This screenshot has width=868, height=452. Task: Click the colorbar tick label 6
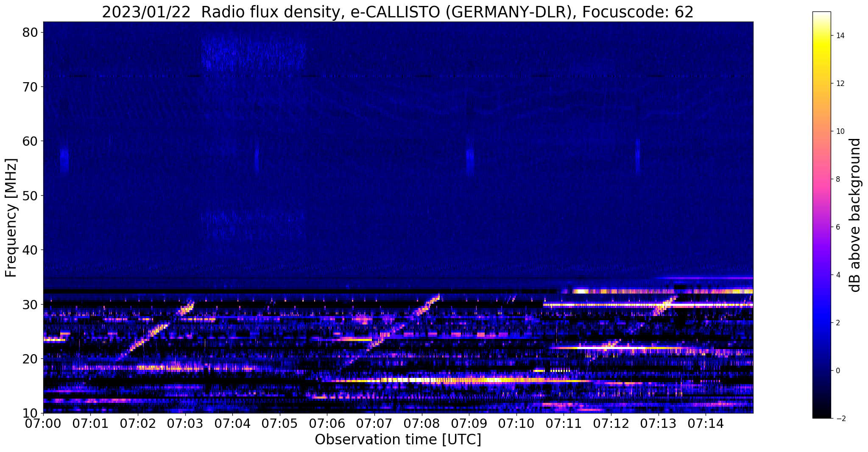pos(837,227)
